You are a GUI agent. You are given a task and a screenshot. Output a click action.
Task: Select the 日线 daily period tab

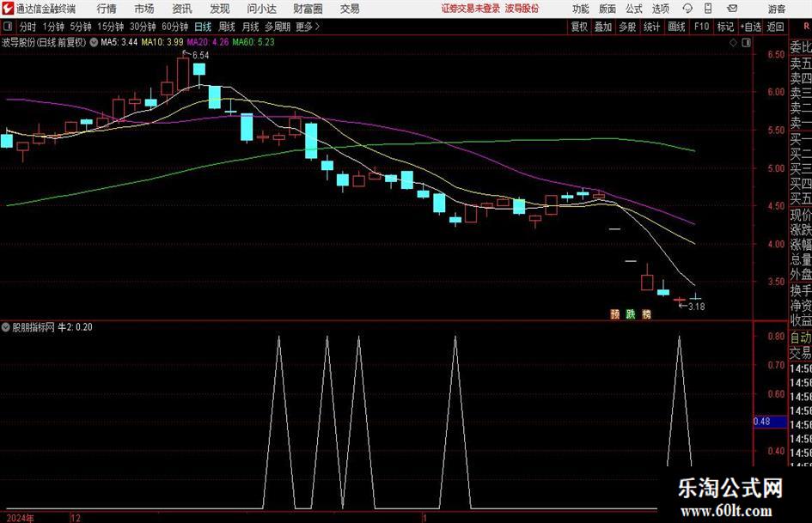pos(203,27)
